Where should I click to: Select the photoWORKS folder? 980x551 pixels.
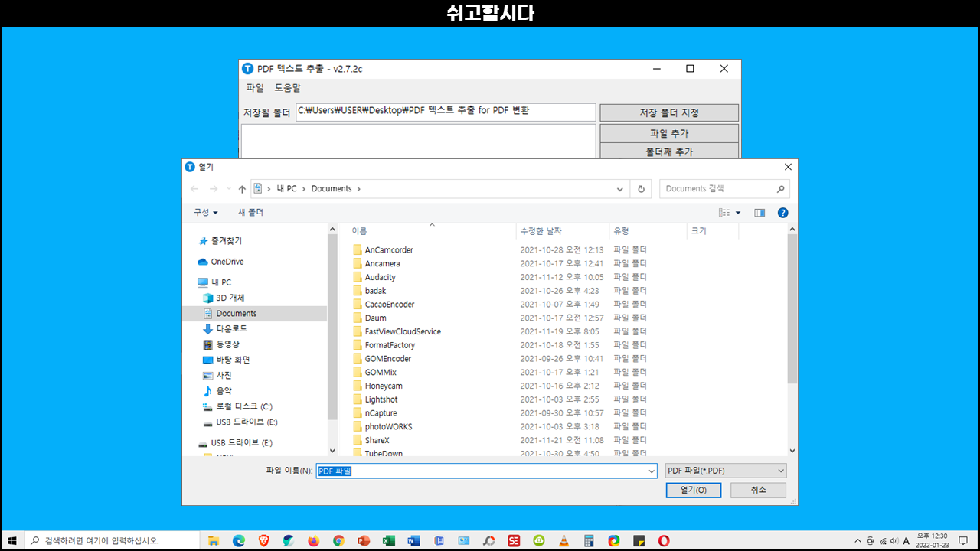(x=388, y=426)
